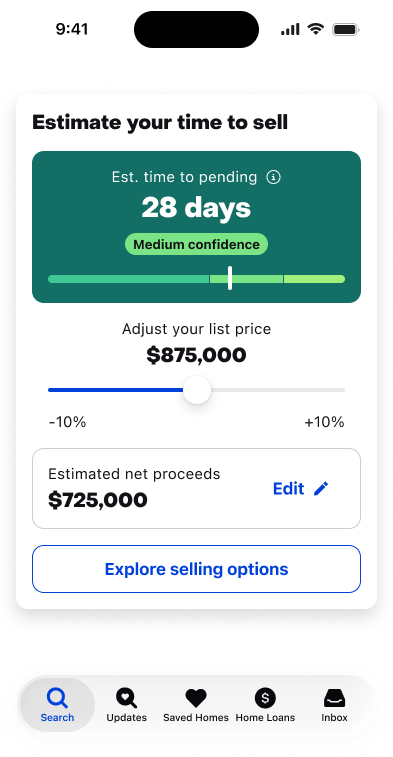393x757 pixels.
Task: Click the white marker on the confidence bar
Action: [230, 278]
